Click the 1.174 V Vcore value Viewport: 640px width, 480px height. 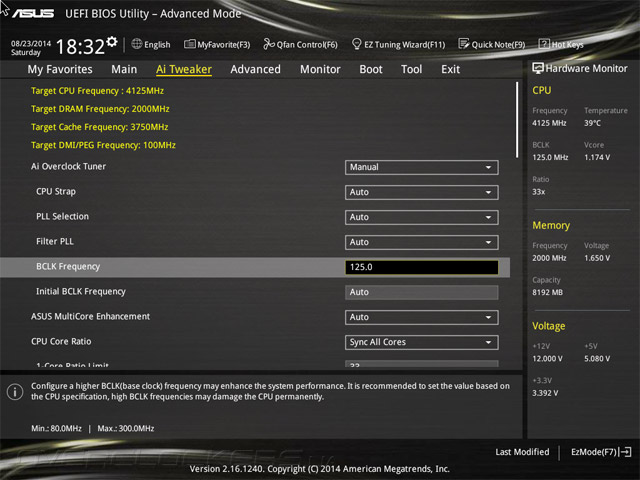pyautogui.click(x=597, y=157)
